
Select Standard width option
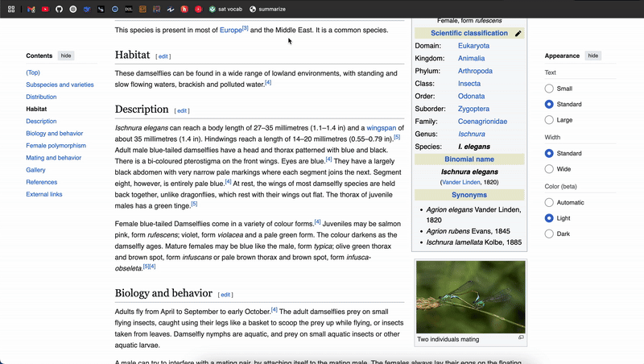549,153
